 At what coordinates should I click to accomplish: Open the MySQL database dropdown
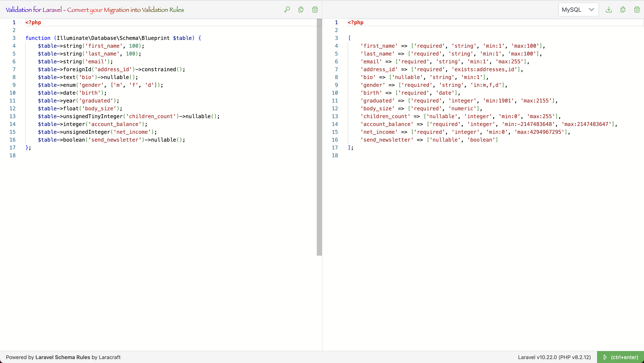click(578, 10)
